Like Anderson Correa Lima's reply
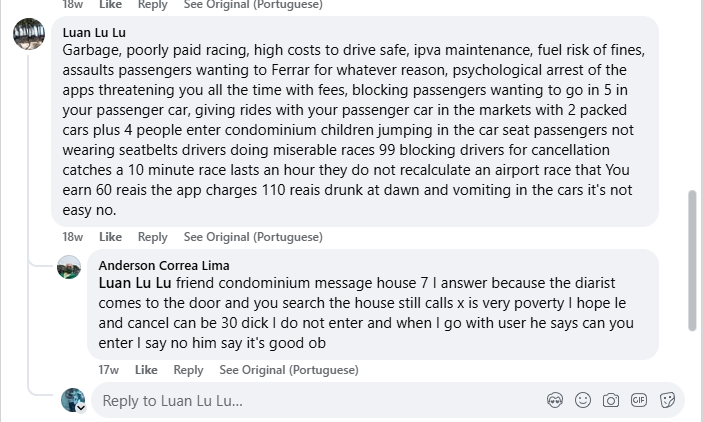 (x=146, y=370)
